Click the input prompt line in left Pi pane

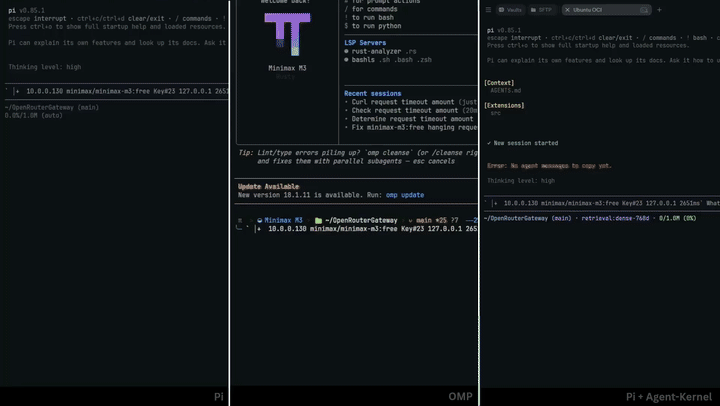click(116, 91)
